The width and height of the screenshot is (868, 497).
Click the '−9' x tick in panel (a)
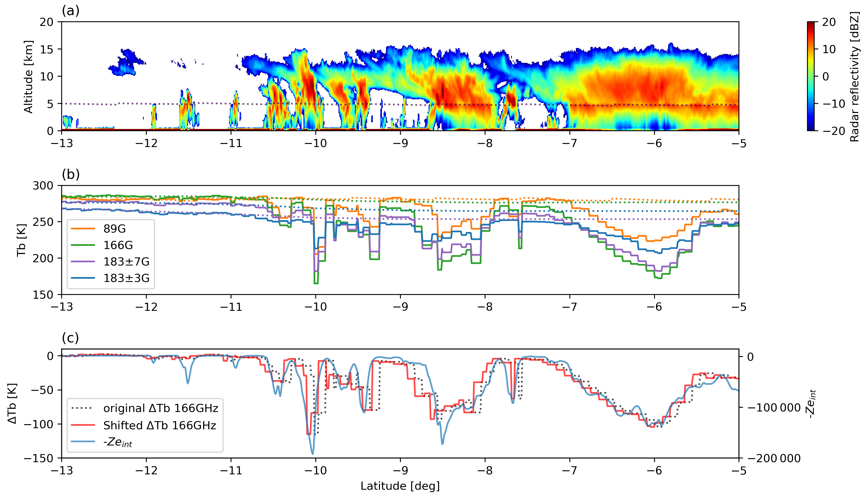pyautogui.click(x=400, y=143)
